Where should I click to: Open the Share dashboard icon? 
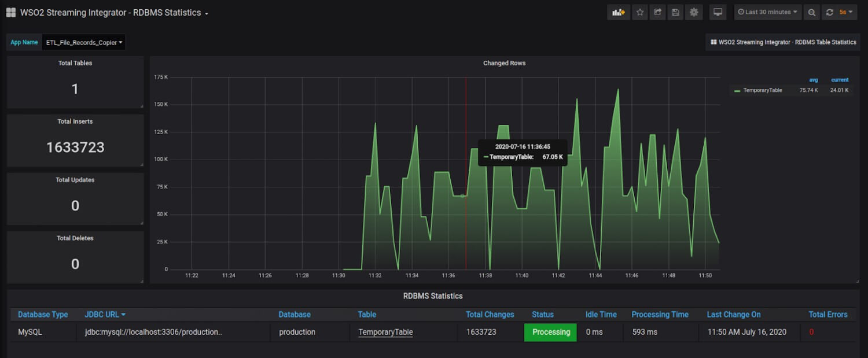pyautogui.click(x=657, y=12)
